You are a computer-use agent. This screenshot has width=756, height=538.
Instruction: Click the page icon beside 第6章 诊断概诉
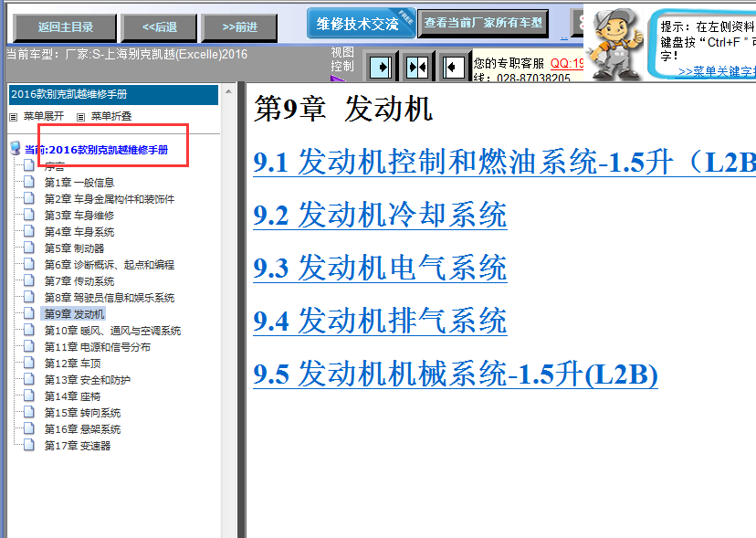[x=29, y=264]
